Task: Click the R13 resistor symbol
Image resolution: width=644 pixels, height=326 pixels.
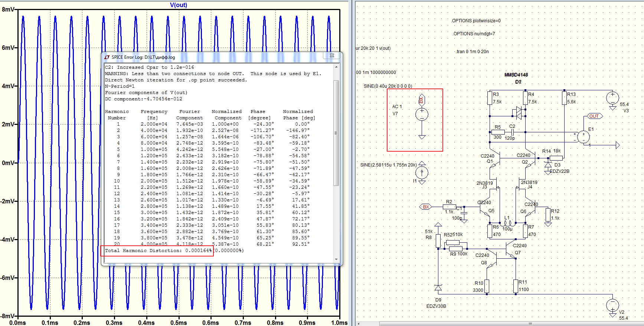Action: [x=564, y=98]
